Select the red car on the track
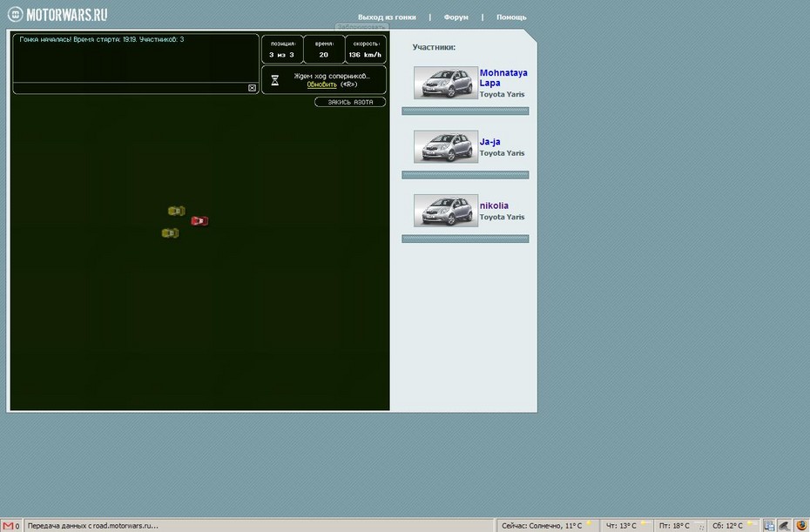 (199, 220)
